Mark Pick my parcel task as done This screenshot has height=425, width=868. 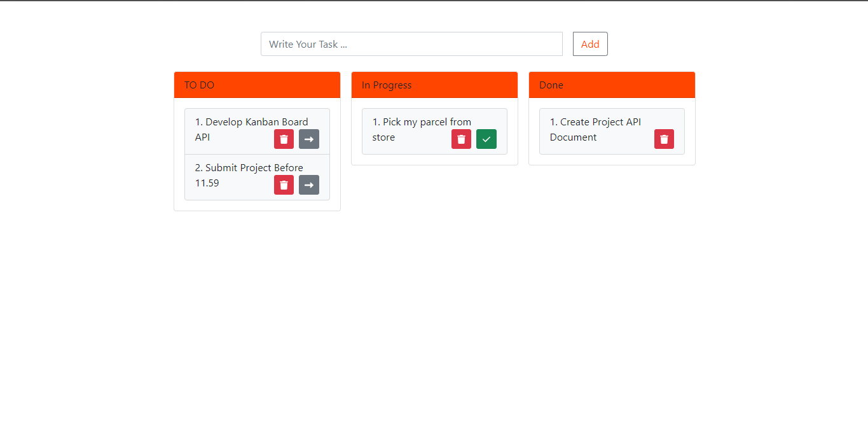pos(486,139)
